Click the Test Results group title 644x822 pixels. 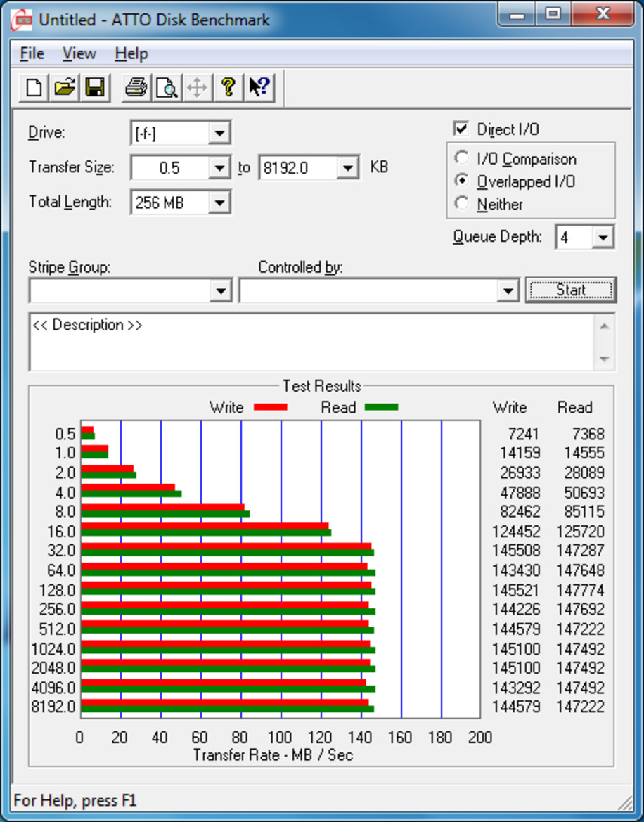pos(322,386)
